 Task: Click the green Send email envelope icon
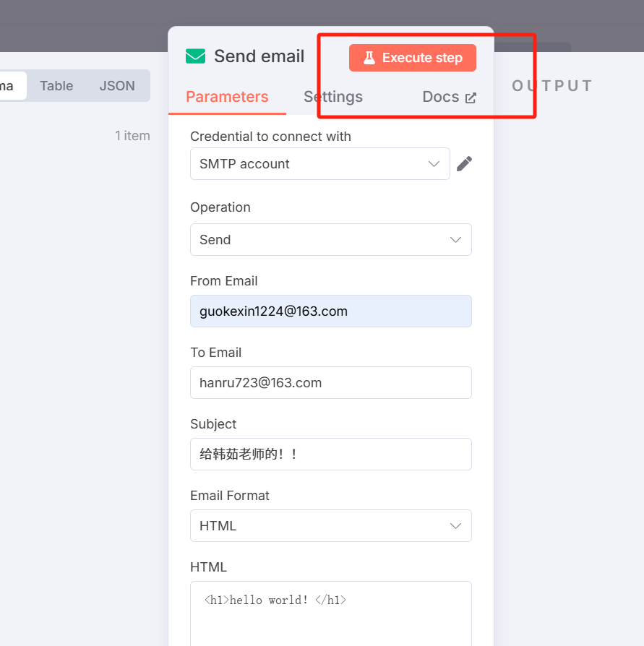[195, 56]
